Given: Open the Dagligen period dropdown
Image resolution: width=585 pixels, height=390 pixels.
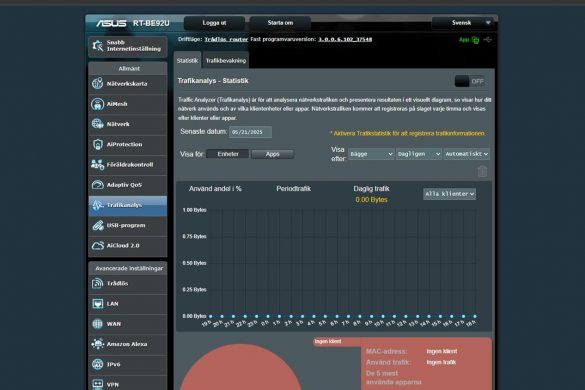Looking at the screenshot, I should point(419,154).
